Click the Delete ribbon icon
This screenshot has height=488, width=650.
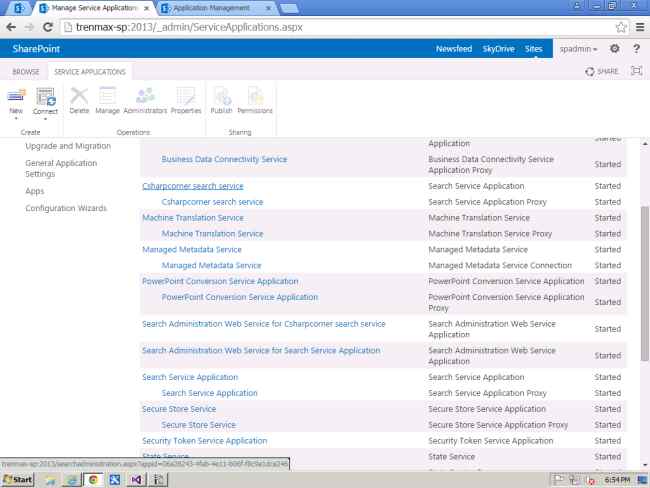[79, 96]
